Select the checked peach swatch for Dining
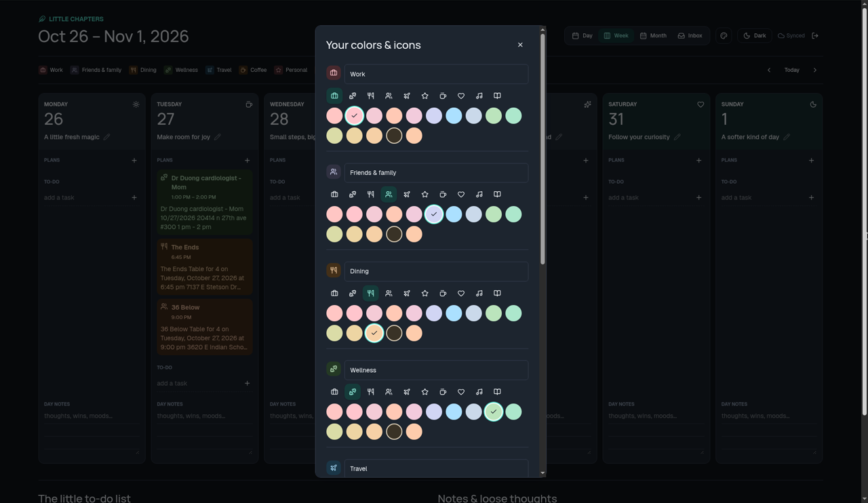 tap(374, 333)
